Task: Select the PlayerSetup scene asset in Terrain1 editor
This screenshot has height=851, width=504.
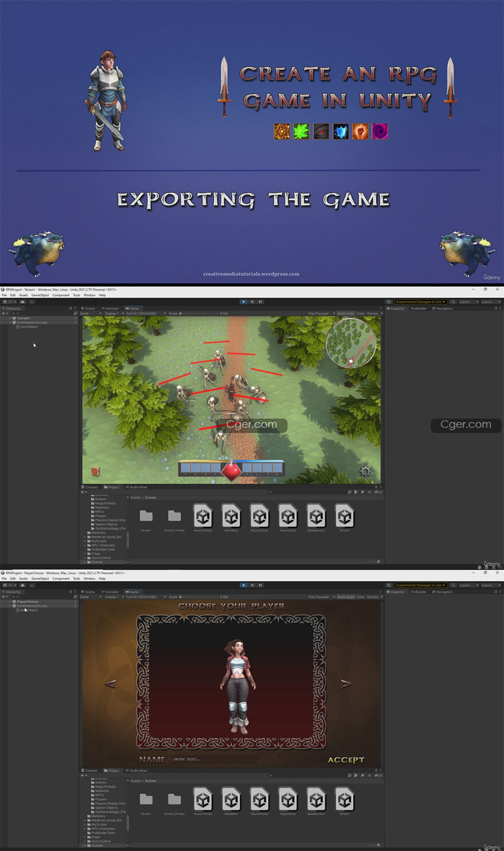Action: [288, 517]
